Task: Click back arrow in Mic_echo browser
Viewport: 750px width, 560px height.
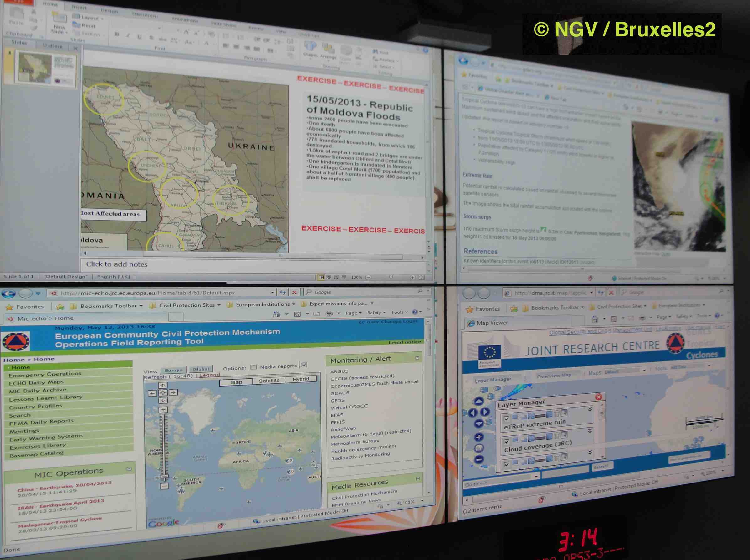Action: tap(8, 293)
